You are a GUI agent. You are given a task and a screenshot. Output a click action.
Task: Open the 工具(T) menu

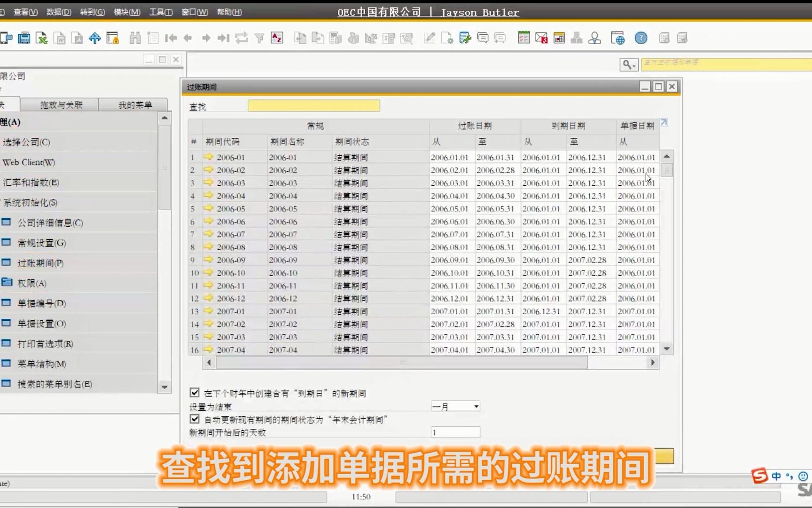pos(161,12)
